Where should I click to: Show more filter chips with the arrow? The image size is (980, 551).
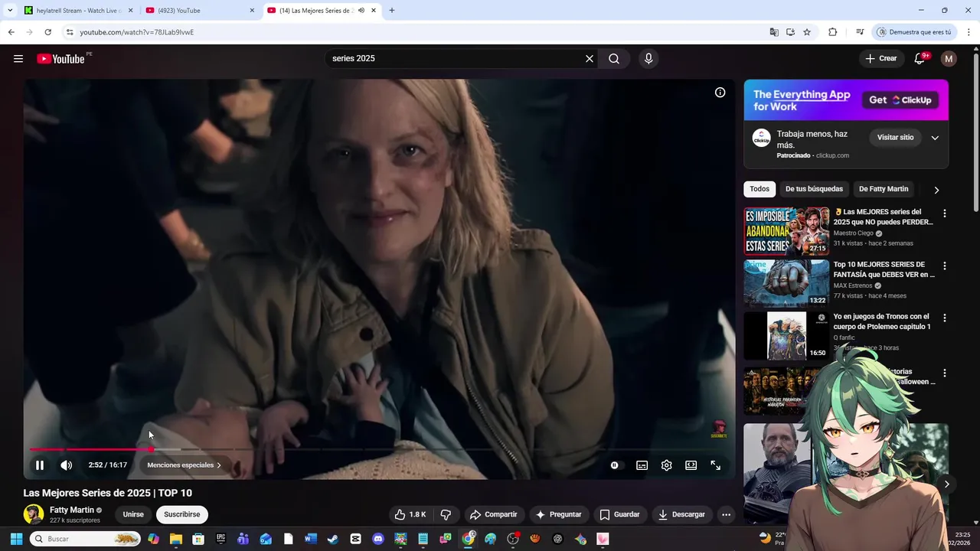pyautogui.click(x=936, y=190)
